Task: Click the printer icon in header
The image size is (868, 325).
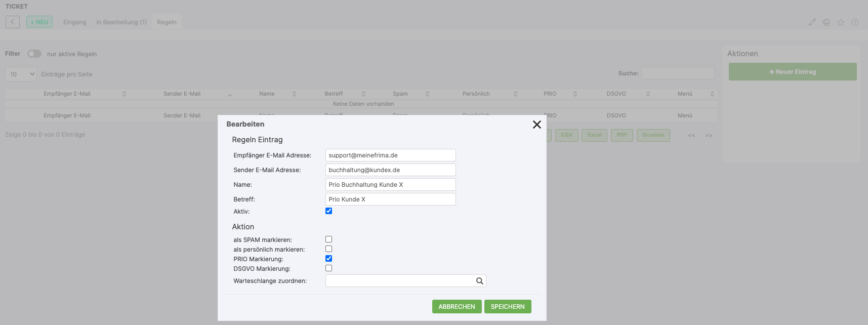Action: click(x=826, y=22)
